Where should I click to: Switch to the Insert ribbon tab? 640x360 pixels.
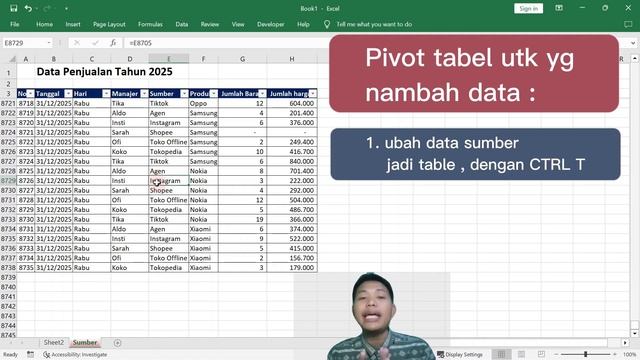pyautogui.click(x=73, y=24)
